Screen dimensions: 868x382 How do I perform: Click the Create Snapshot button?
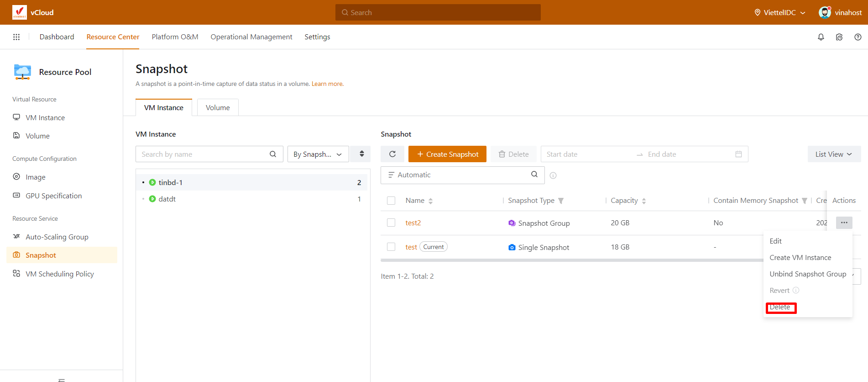pos(447,154)
